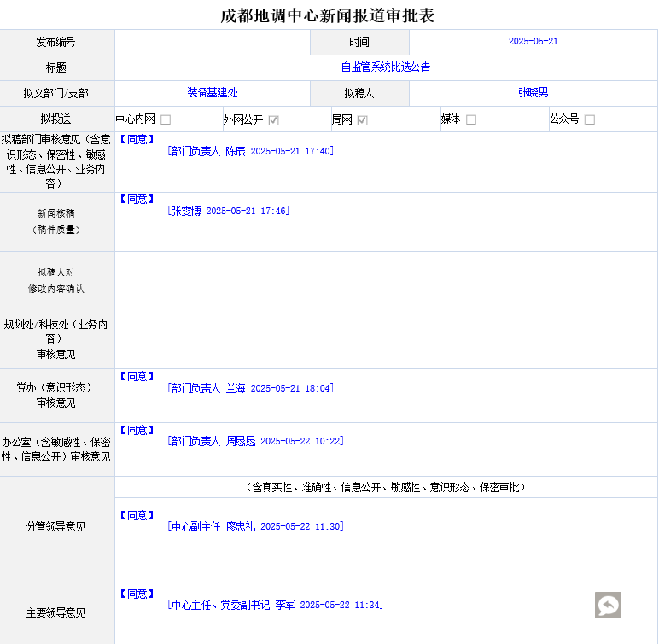This screenshot has width=659, height=644.
Task: Click the empty 规划处/科技处 审核意见 cell
Action: coord(386,339)
